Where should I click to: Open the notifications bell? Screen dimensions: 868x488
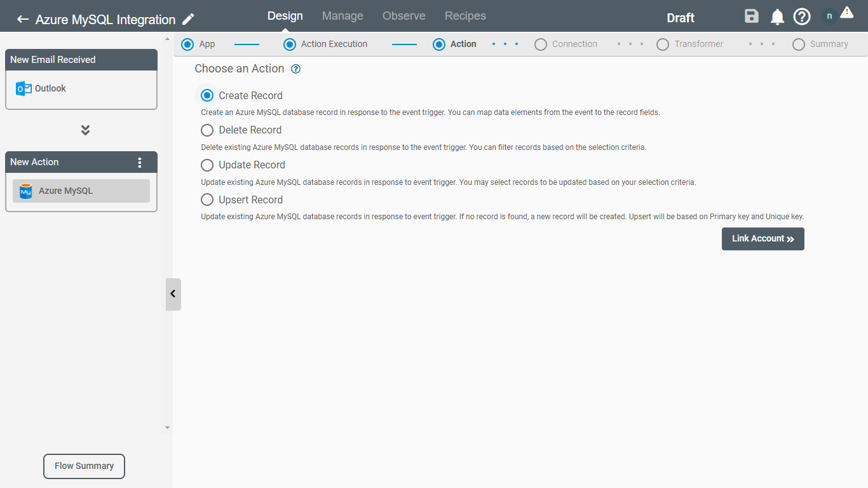click(777, 17)
